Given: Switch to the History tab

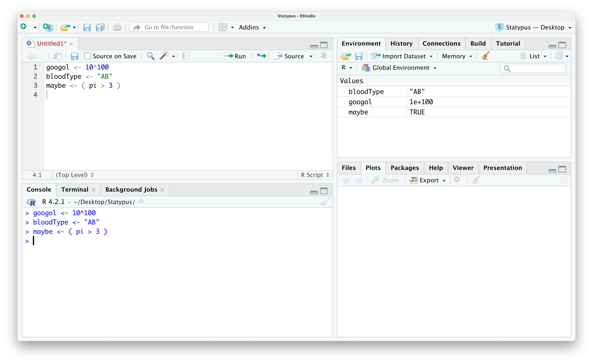Looking at the screenshot, I should [x=401, y=43].
